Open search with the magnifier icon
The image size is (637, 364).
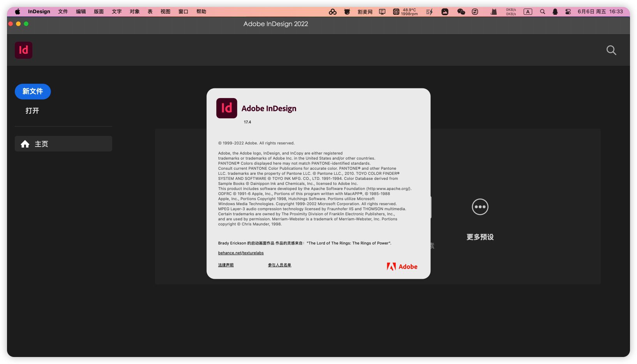[x=611, y=50]
